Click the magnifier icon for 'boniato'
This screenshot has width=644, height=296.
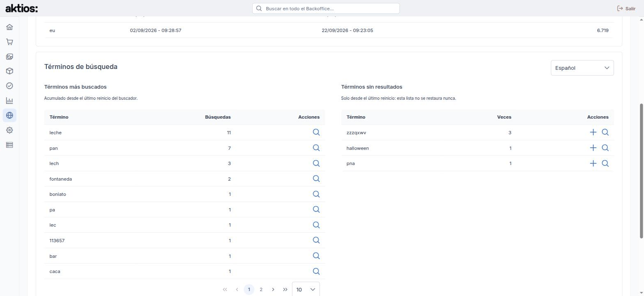click(316, 194)
